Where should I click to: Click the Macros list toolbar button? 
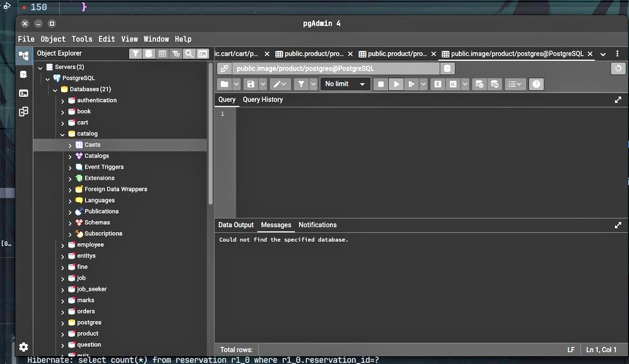pyautogui.click(x=515, y=84)
